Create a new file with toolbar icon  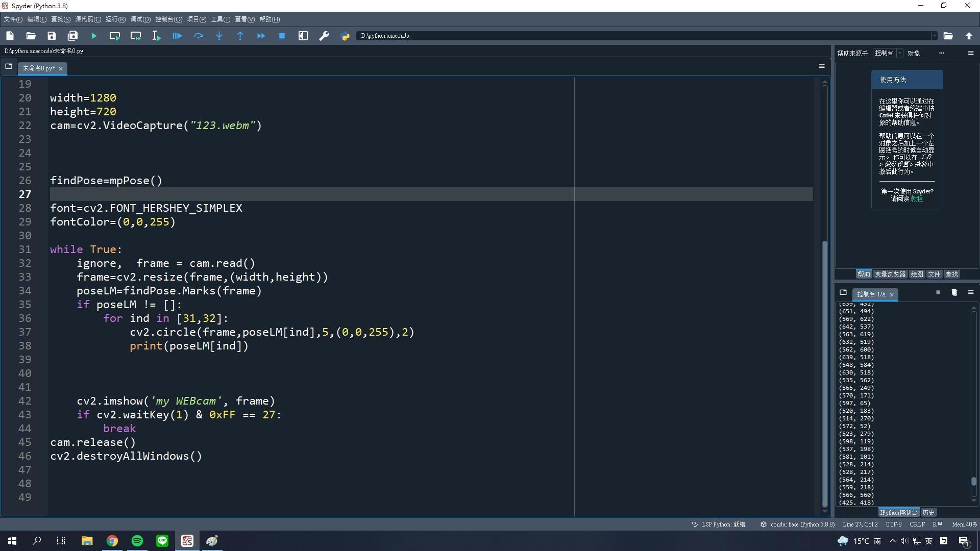coord(10,36)
